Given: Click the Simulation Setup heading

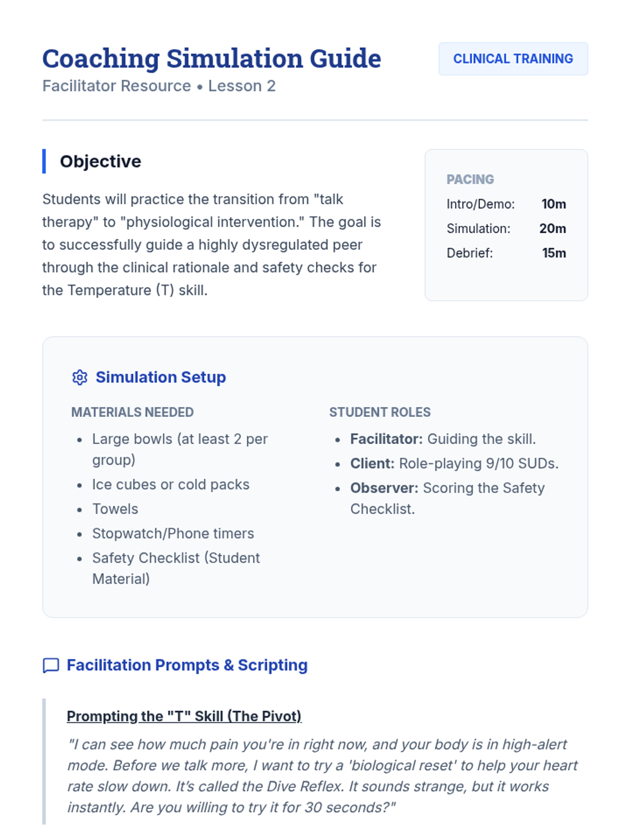Looking at the screenshot, I should point(161,377).
